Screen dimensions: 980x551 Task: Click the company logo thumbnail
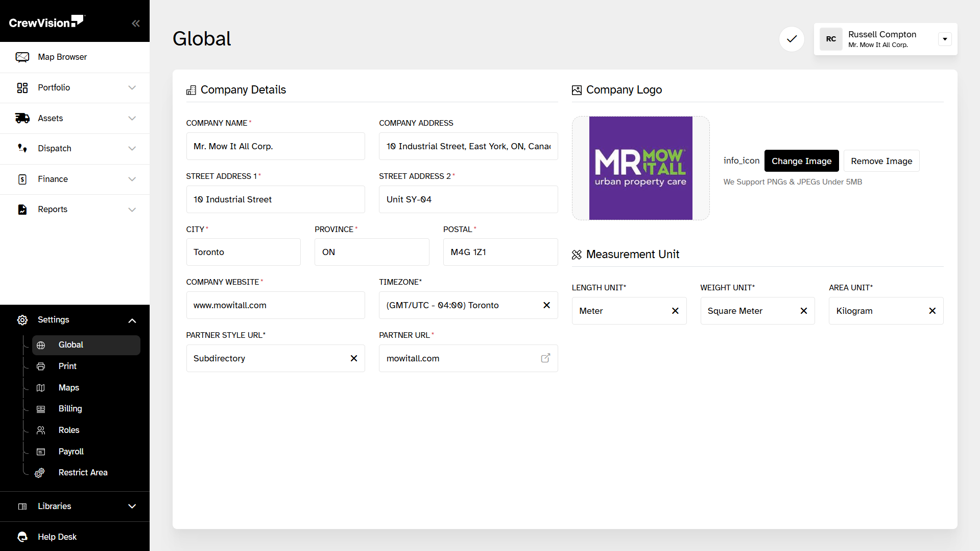tap(640, 168)
